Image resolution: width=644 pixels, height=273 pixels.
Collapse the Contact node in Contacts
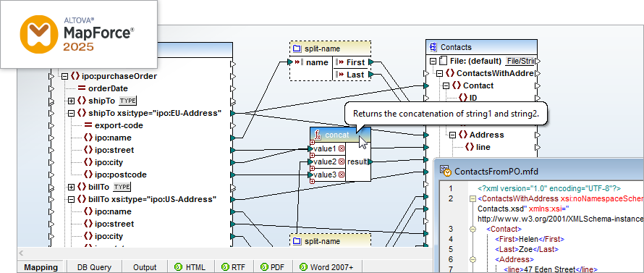coord(446,85)
